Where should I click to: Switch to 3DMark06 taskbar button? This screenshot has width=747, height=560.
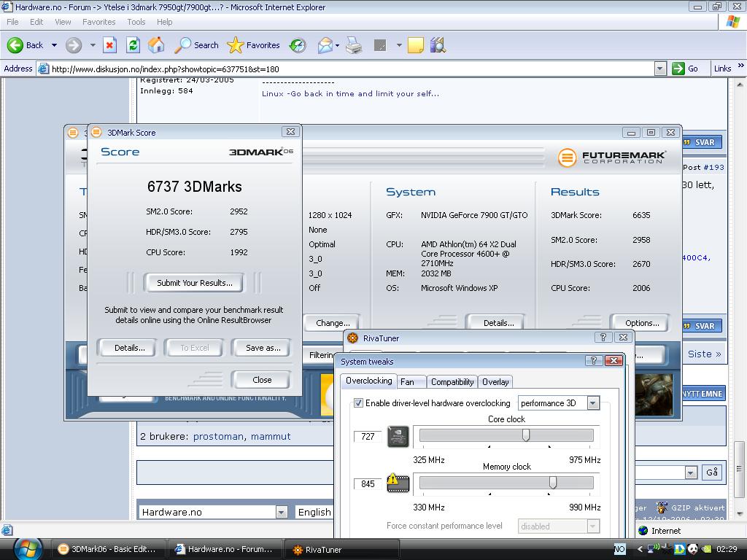[107, 549]
